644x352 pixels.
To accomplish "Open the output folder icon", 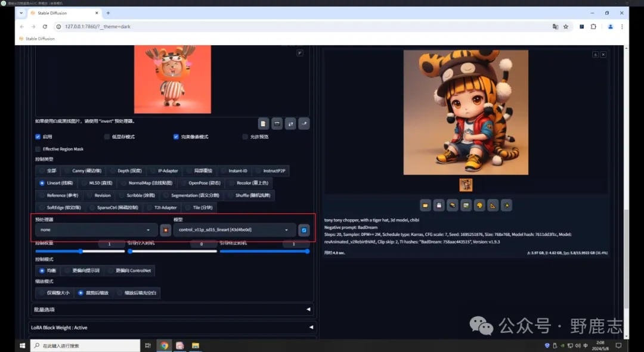I will [426, 205].
